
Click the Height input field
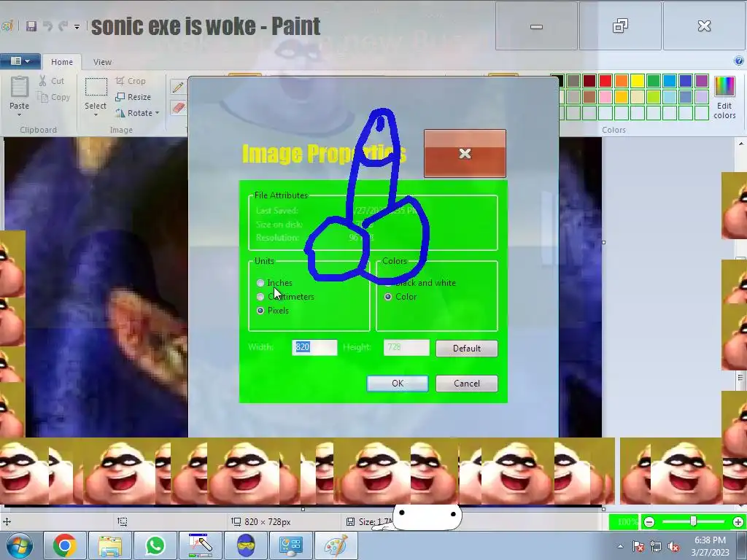click(x=406, y=347)
